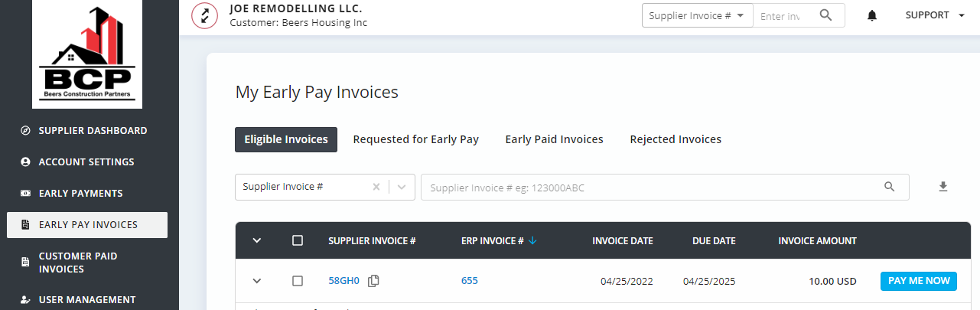Expand the invoice 58GH0 row details
This screenshot has height=310, width=980.
(257, 281)
